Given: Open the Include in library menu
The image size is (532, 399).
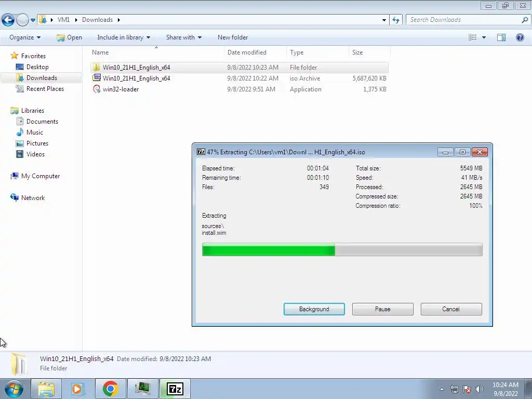Looking at the screenshot, I should click(124, 37).
